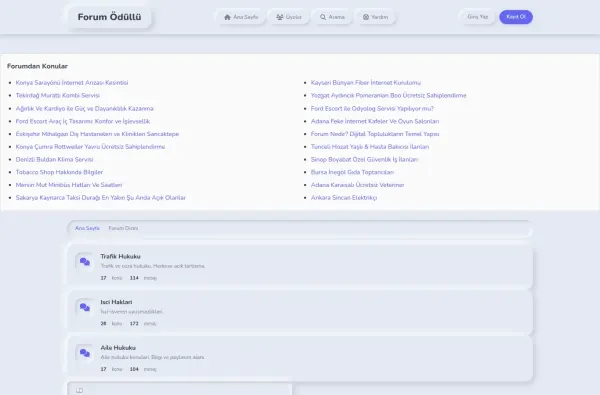Open Bursa İnegöl Gıda Toptancıları topic
The height and width of the screenshot is (395, 600).
pyautogui.click(x=352, y=172)
